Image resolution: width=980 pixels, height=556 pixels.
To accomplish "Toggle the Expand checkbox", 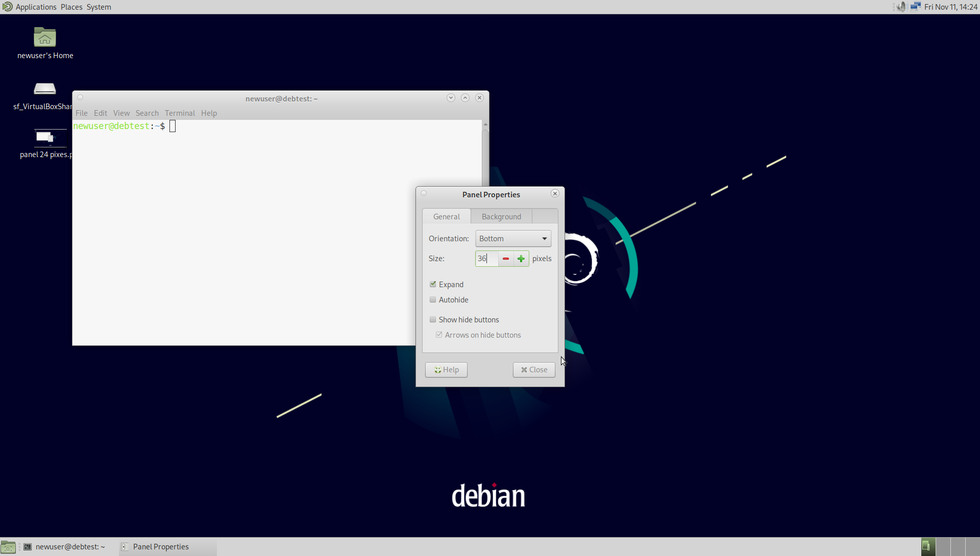I will tap(433, 284).
